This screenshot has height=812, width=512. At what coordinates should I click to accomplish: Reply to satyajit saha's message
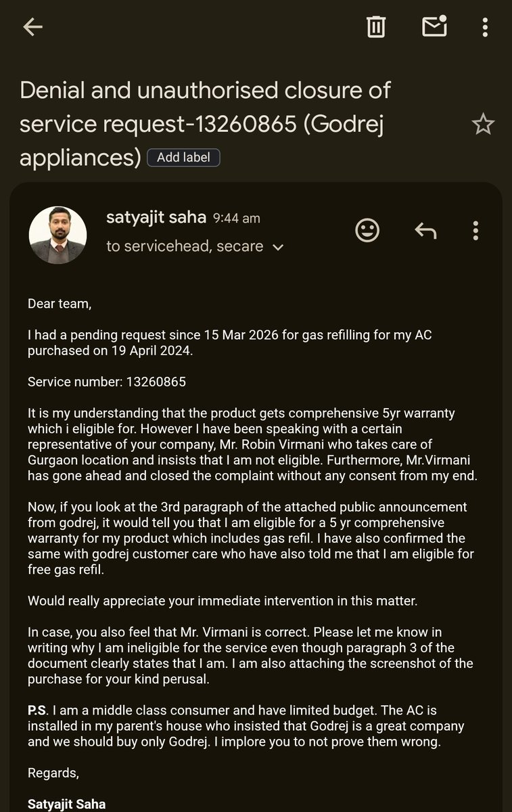(425, 231)
